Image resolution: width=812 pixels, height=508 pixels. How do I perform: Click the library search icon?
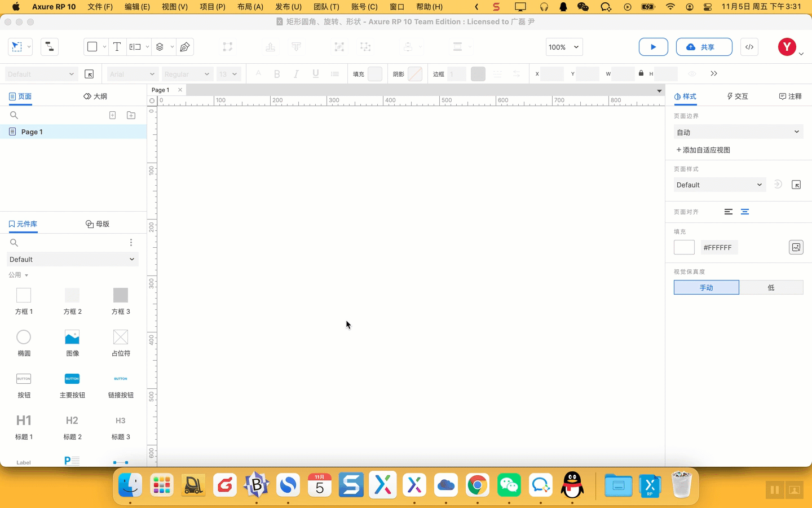point(14,243)
